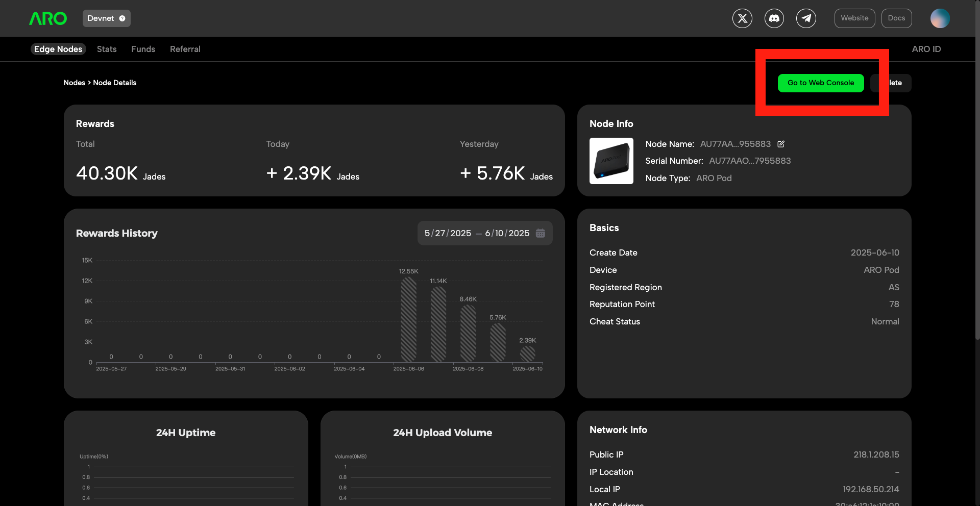Screen dimensions: 980x506
Task: Open the Discord community icon
Action: coord(774,18)
